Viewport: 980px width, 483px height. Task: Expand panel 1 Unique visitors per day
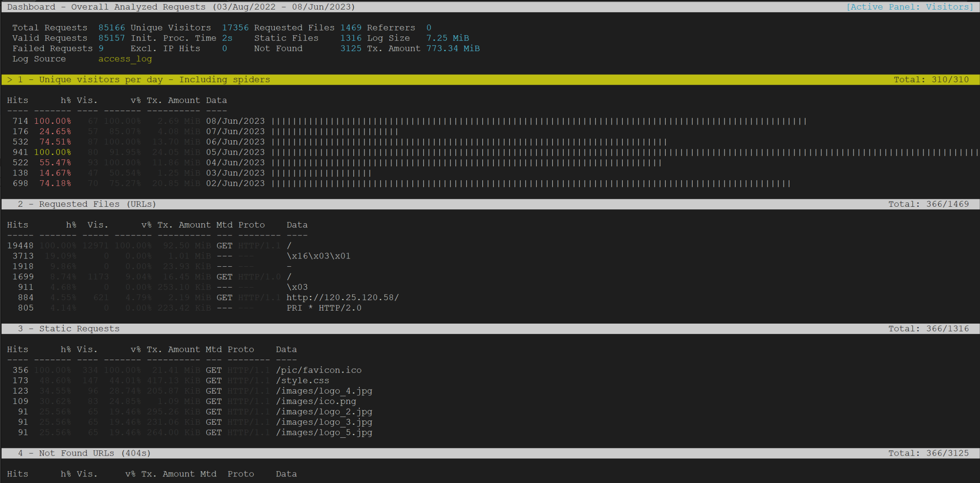[490, 79]
